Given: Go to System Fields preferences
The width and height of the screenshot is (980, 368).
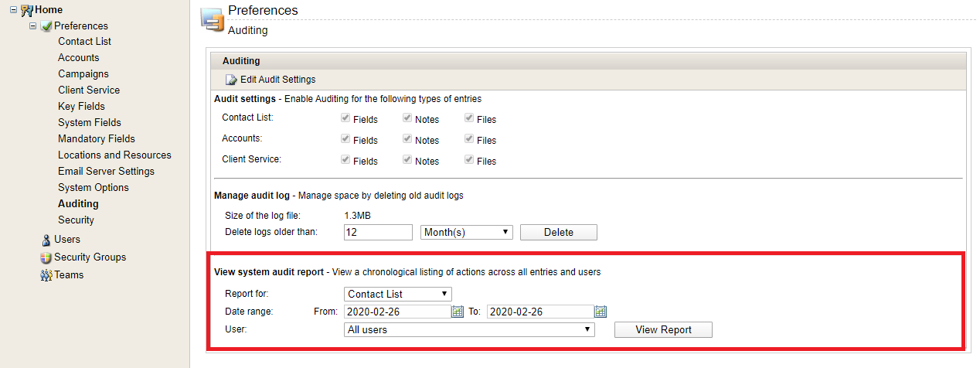Looking at the screenshot, I should click(90, 123).
